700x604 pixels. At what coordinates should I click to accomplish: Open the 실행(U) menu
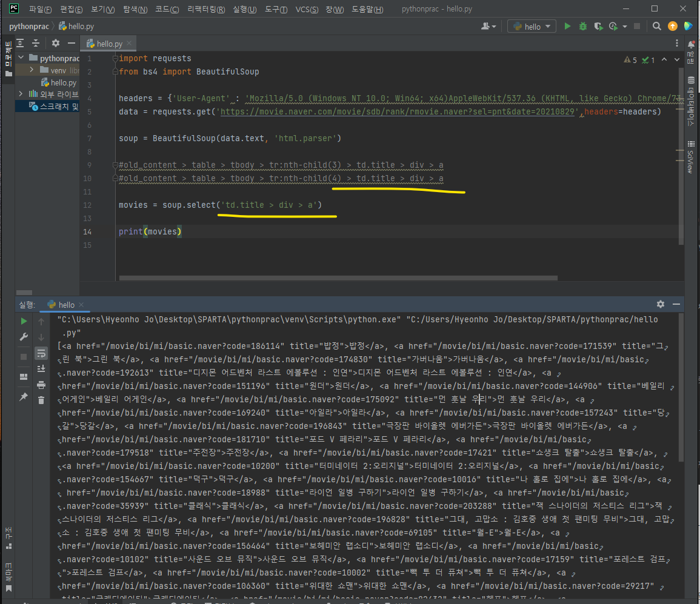tap(245, 9)
